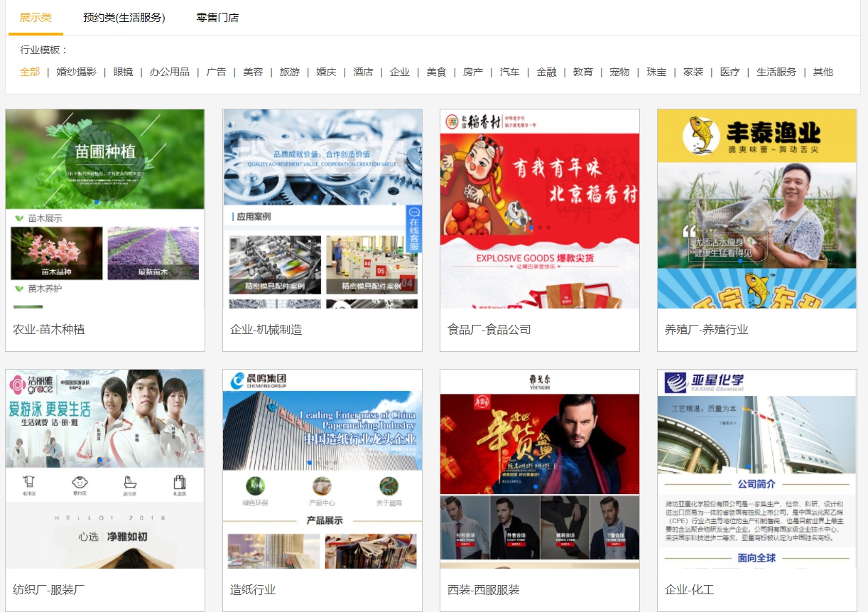Viewport: 868px width, 612px height.
Task: Choose the 金融 industry filter
Action: coord(546,72)
